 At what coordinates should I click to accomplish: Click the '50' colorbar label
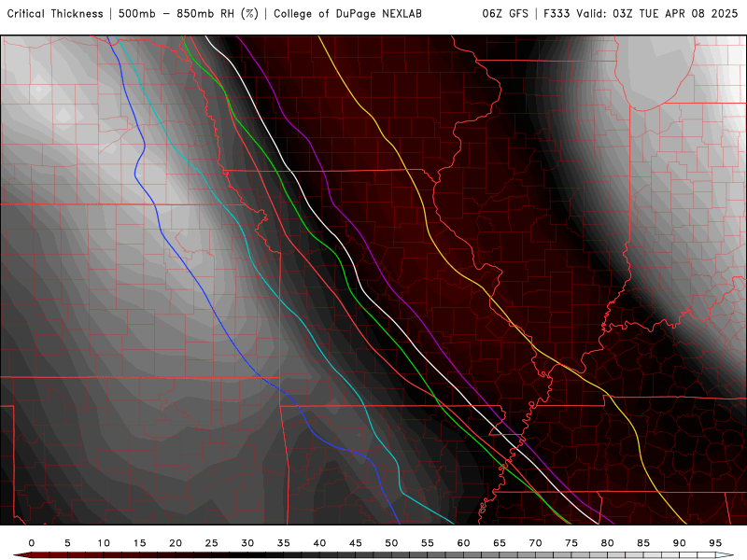[391, 543]
